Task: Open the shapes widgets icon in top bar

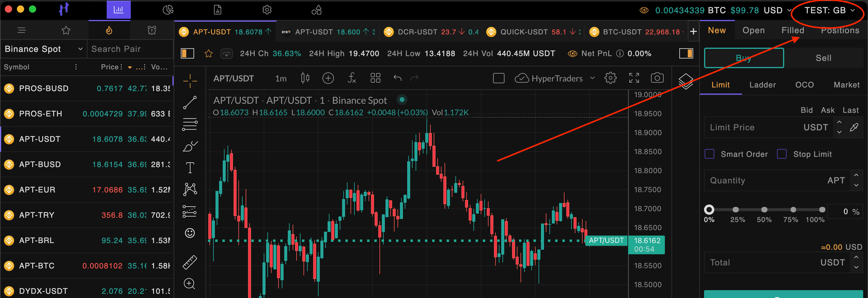Action: tap(317, 10)
